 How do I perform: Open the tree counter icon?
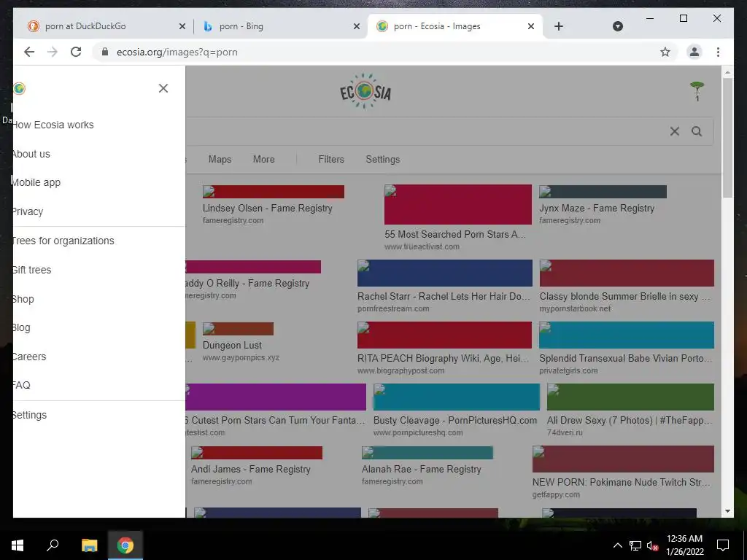point(697,91)
